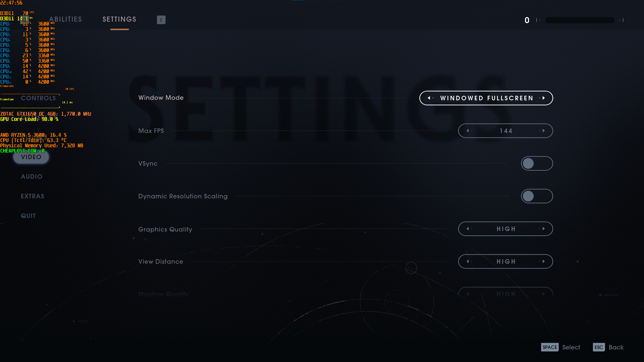Open the Windowed Fullscreen mode selector

pyautogui.click(x=486, y=98)
